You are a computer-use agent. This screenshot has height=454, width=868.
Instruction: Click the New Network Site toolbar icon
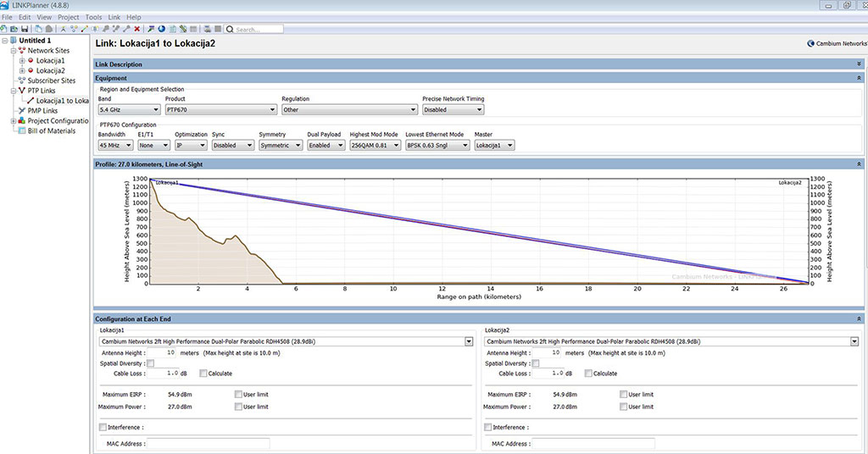[x=63, y=29]
